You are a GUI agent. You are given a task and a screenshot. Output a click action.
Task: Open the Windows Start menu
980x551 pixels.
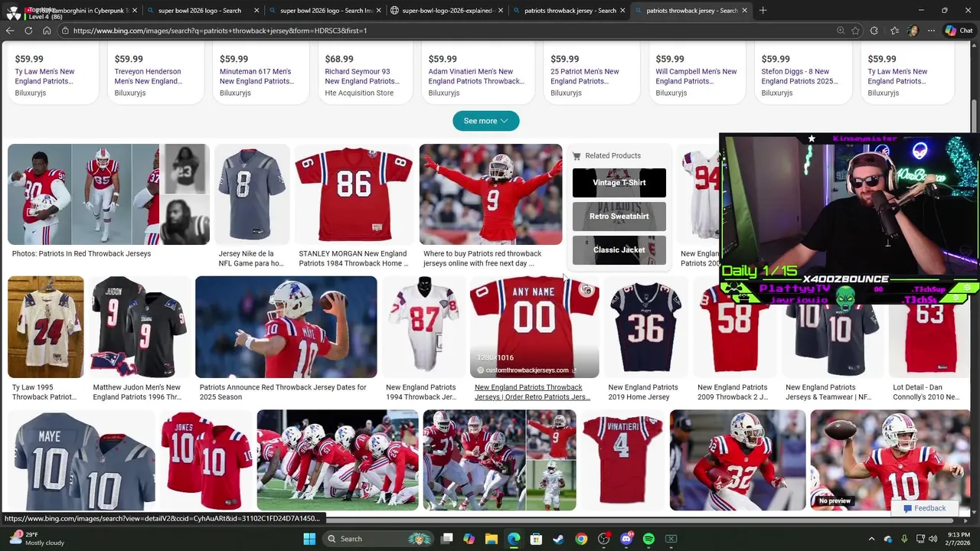click(x=309, y=539)
